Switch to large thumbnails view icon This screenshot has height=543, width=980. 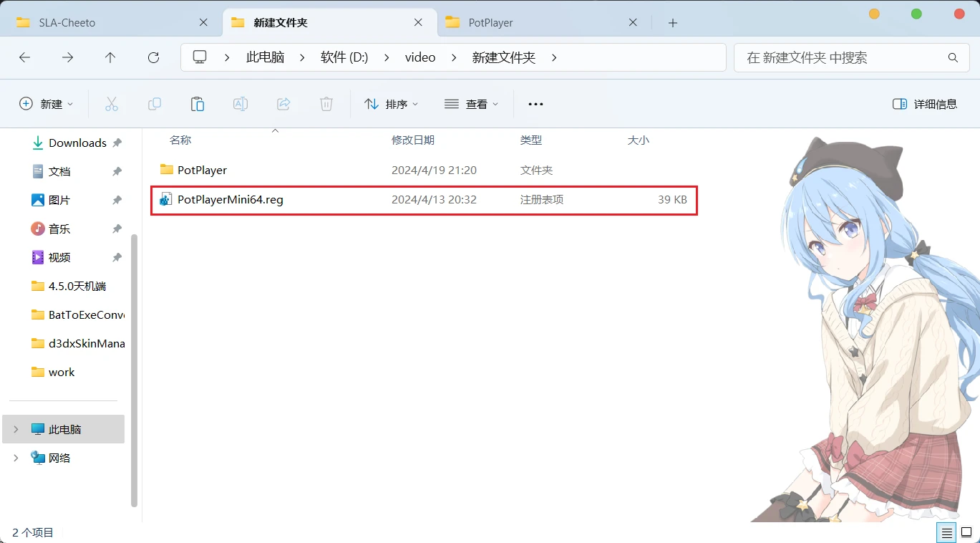[x=966, y=532]
